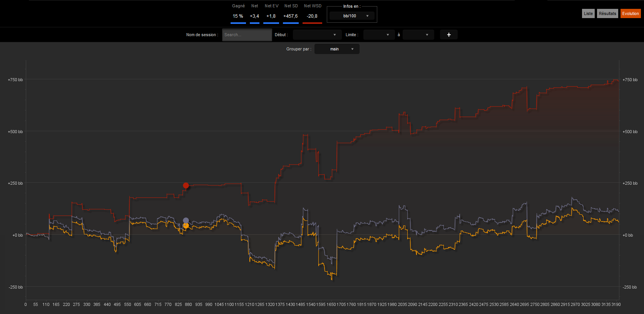The height and width of the screenshot is (314, 644).
Task: Open the Limite maximum dropdown after 'à'
Action: (x=418, y=35)
